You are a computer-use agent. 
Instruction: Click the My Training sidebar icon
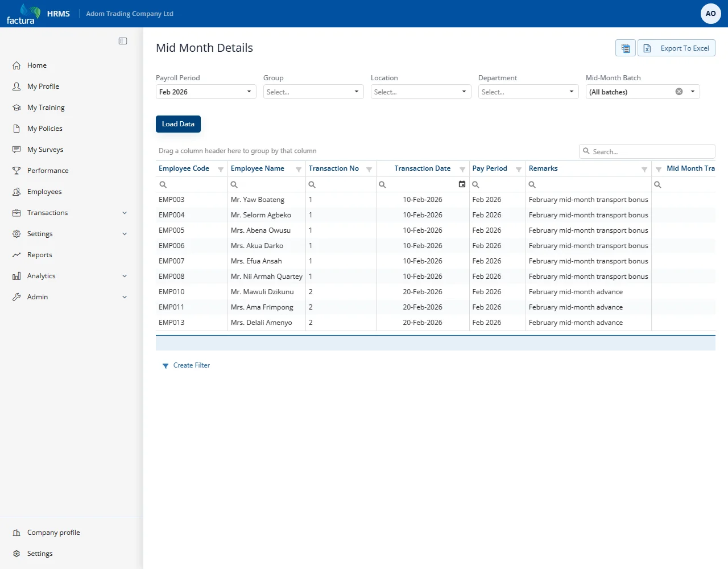pos(16,108)
